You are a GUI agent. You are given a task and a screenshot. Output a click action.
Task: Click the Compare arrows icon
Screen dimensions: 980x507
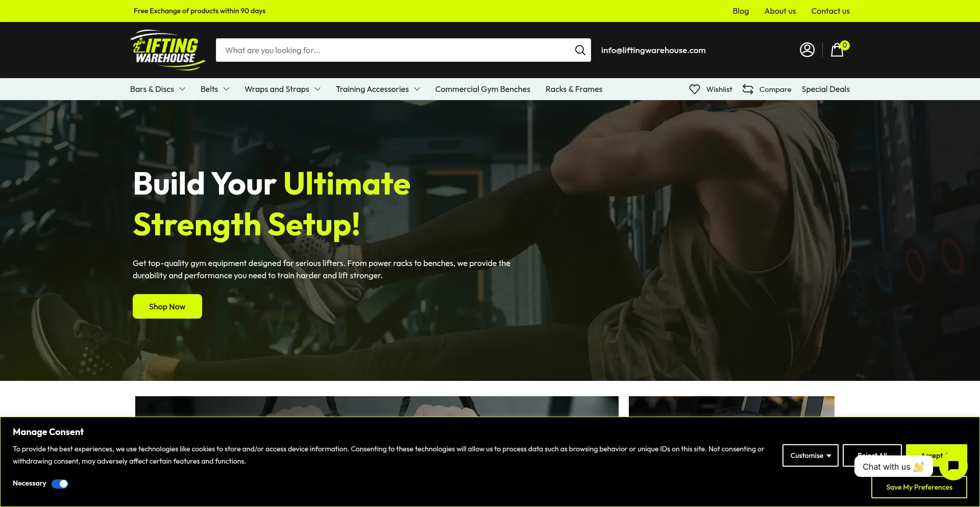click(x=748, y=89)
